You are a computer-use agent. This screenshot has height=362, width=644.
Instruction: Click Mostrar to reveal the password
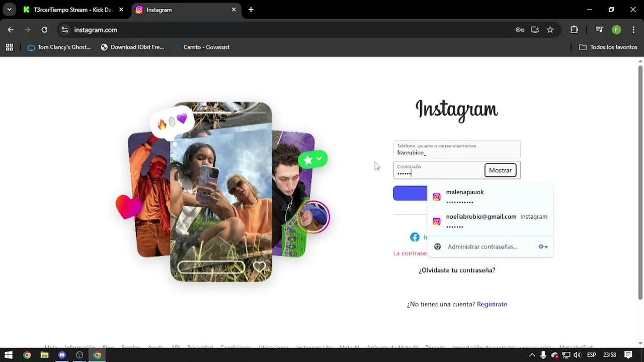pyautogui.click(x=501, y=170)
